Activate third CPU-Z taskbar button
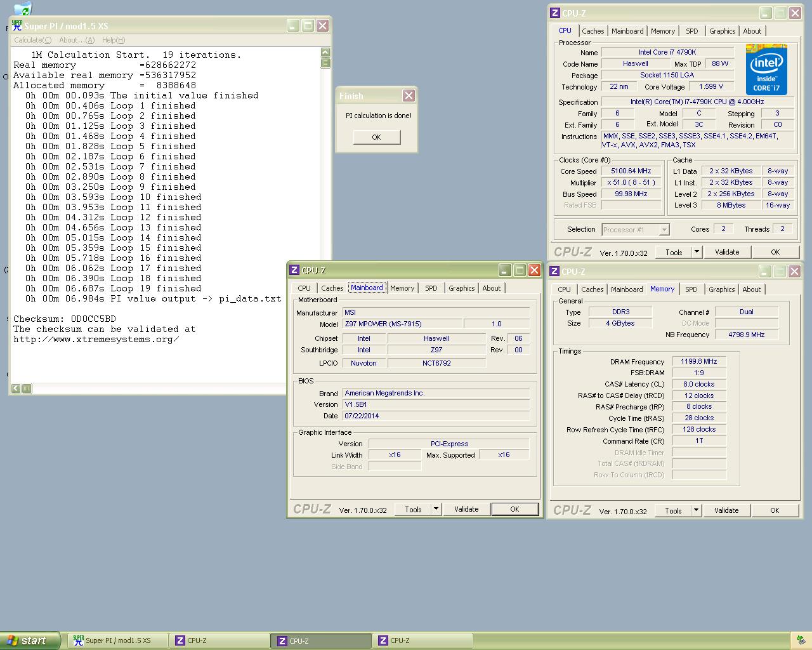Viewport: 812px width, 650px height. [x=422, y=640]
